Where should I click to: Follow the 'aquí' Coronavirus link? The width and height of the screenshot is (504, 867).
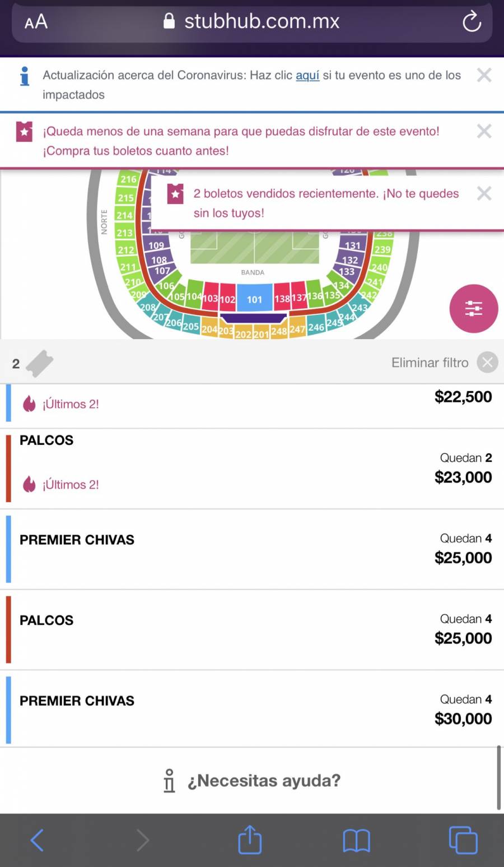pos(307,75)
